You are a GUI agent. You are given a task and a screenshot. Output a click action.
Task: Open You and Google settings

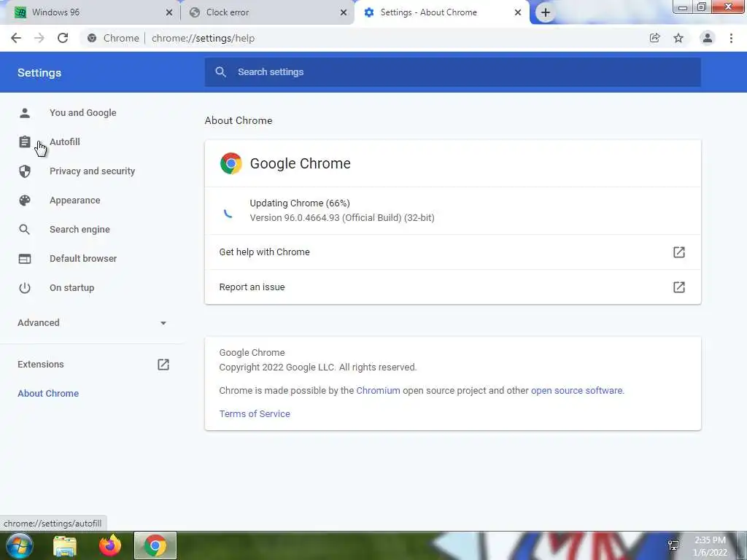pos(83,113)
